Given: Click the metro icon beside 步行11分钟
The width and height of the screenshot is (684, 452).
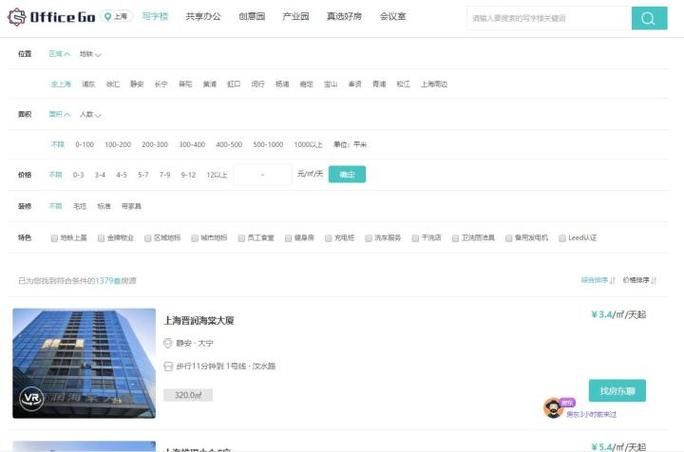Looking at the screenshot, I should (168, 366).
